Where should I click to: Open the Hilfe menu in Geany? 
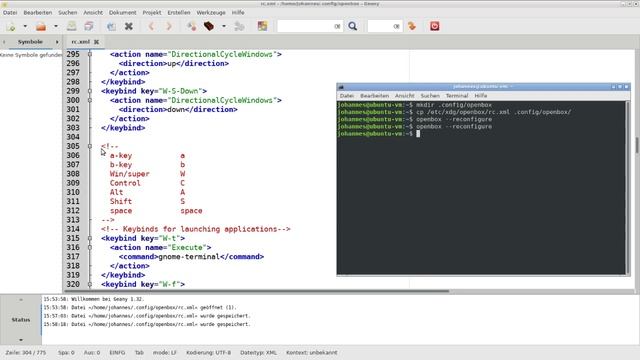click(238, 13)
